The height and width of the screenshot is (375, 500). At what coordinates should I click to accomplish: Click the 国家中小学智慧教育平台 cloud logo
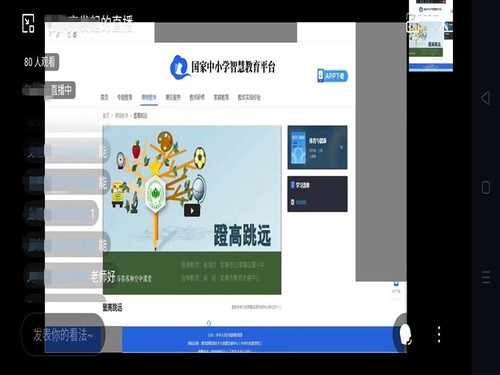(180, 67)
